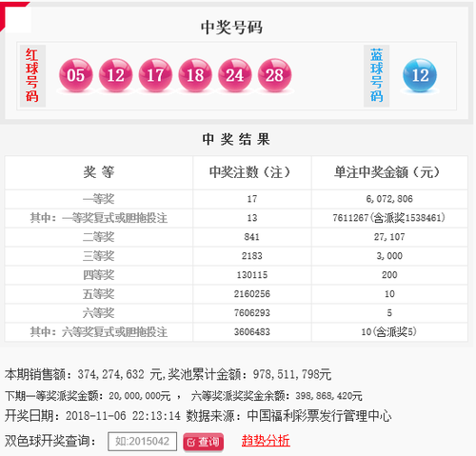Select next first prize bonus 20,000,000元
The width and height of the screenshot is (476, 456).
click(140, 396)
